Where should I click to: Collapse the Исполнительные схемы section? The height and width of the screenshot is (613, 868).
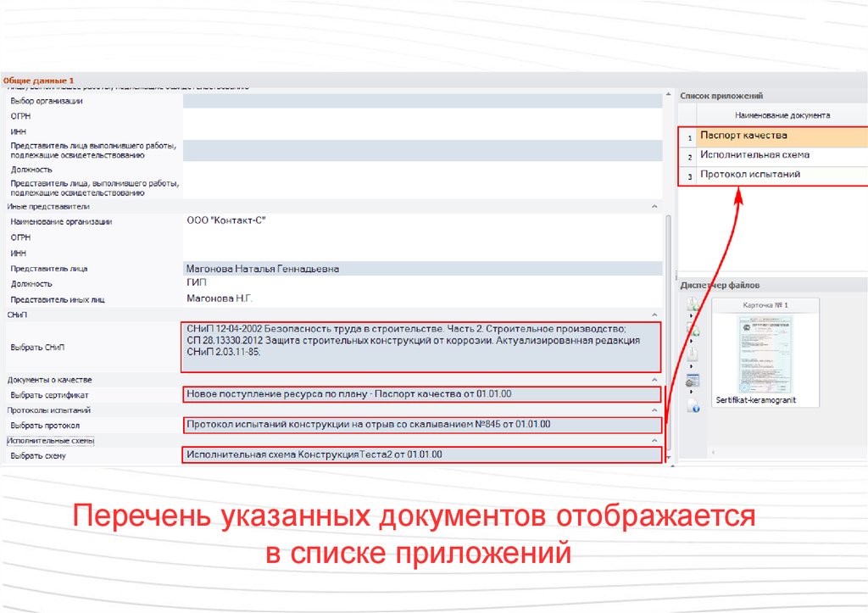tap(654, 441)
